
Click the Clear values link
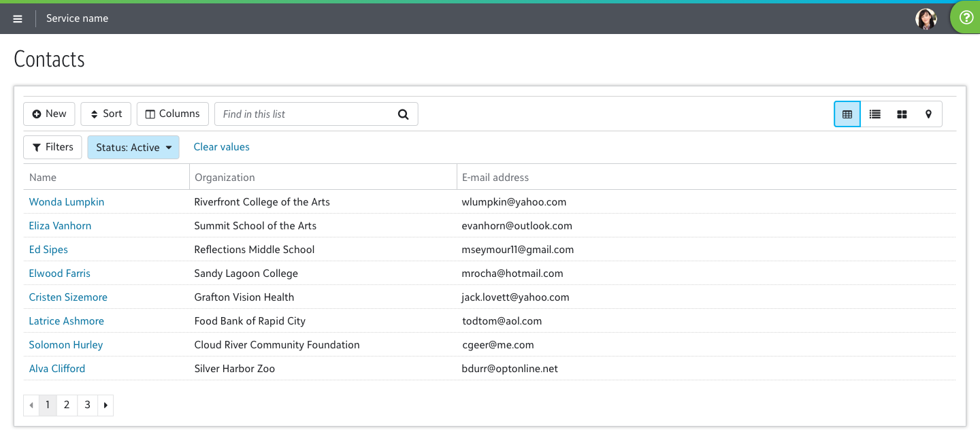click(x=221, y=147)
